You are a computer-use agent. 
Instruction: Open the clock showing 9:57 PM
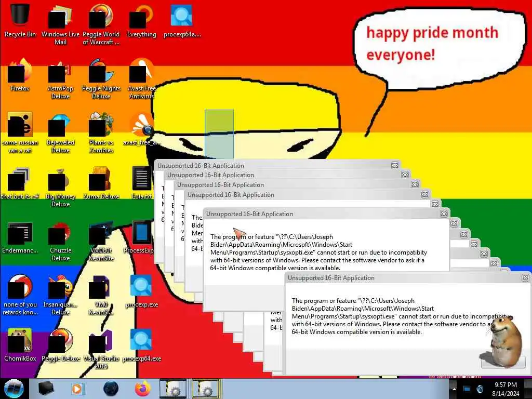tap(506, 389)
